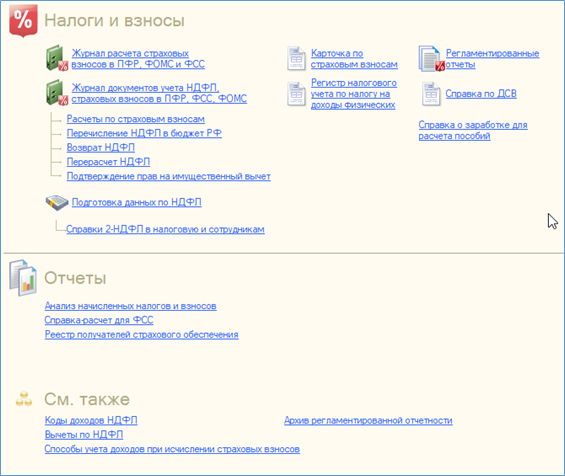This screenshot has height=476, width=565.
Task: Click the green journal icon for НДФЛ documents
Action: (57, 93)
